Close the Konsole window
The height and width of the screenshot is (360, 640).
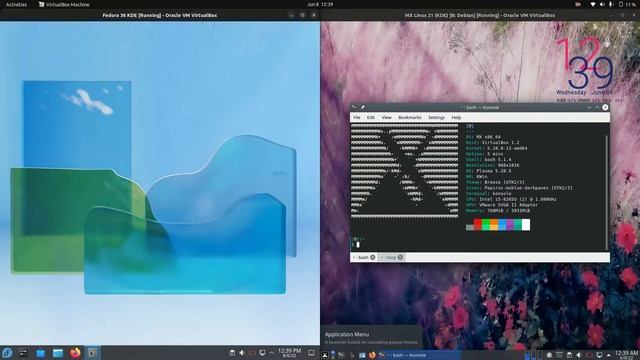[605, 107]
